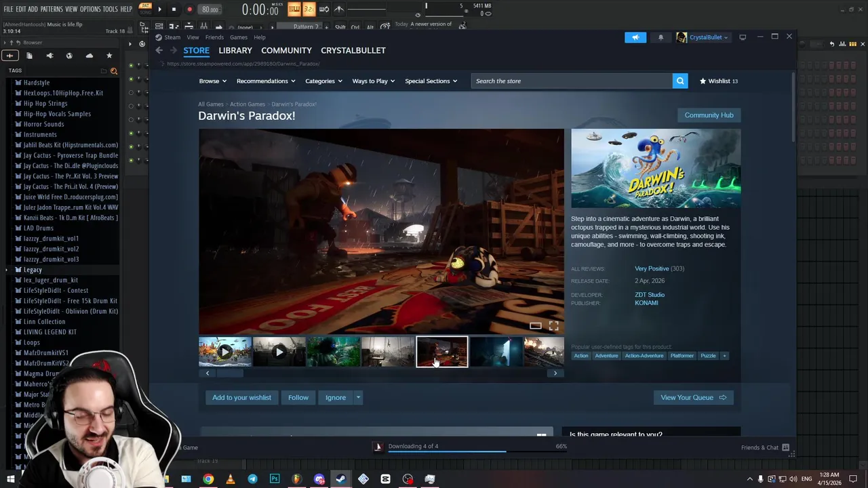Image resolution: width=868 pixels, height=488 pixels.
Task: Expand the Categories store menu
Action: [323, 81]
